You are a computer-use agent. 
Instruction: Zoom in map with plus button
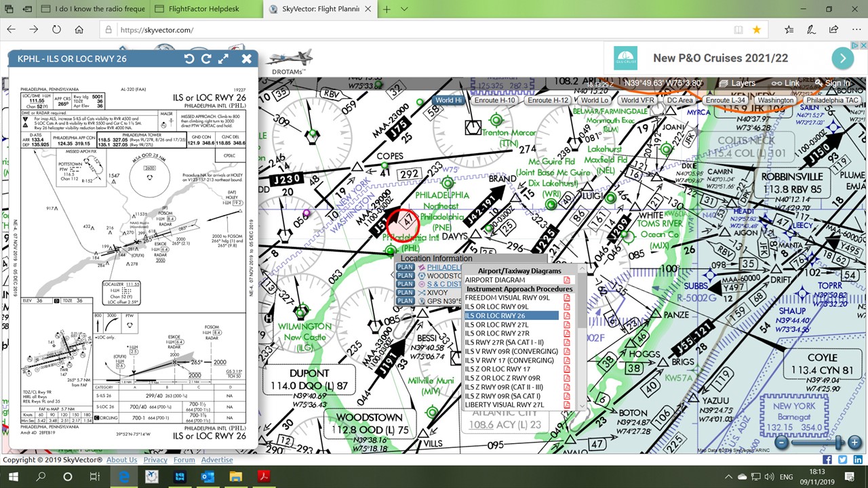pyautogui.click(x=854, y=443)
